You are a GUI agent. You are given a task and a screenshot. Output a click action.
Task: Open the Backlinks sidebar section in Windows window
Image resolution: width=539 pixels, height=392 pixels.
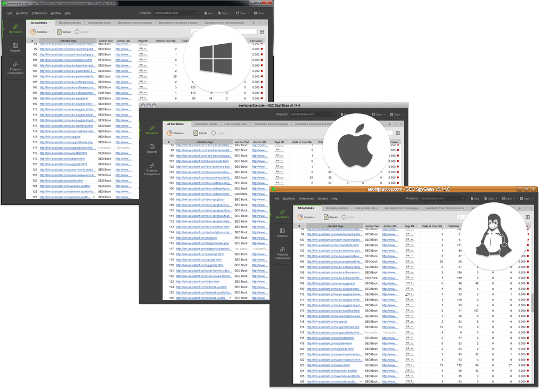[15, 29]
